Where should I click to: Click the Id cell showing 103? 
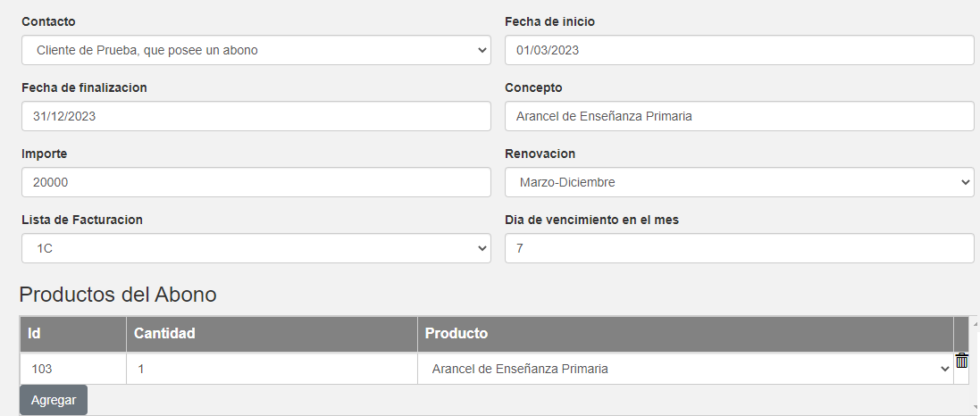coord(73,369)
